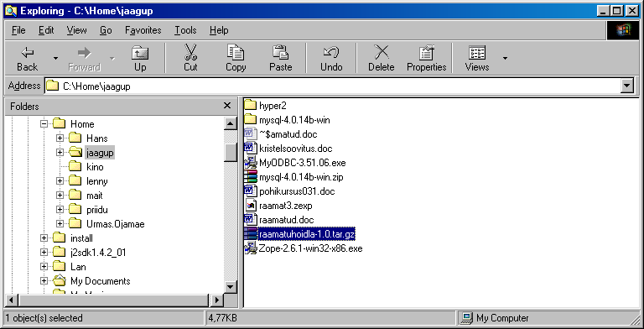Maximize the Exploring window

point(617,11)
